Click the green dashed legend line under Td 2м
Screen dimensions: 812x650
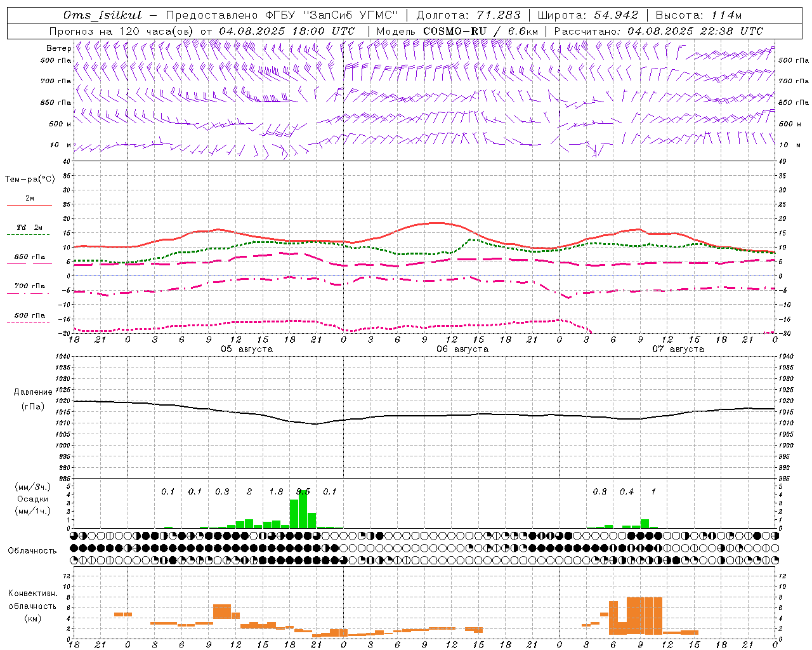(28, 235)
